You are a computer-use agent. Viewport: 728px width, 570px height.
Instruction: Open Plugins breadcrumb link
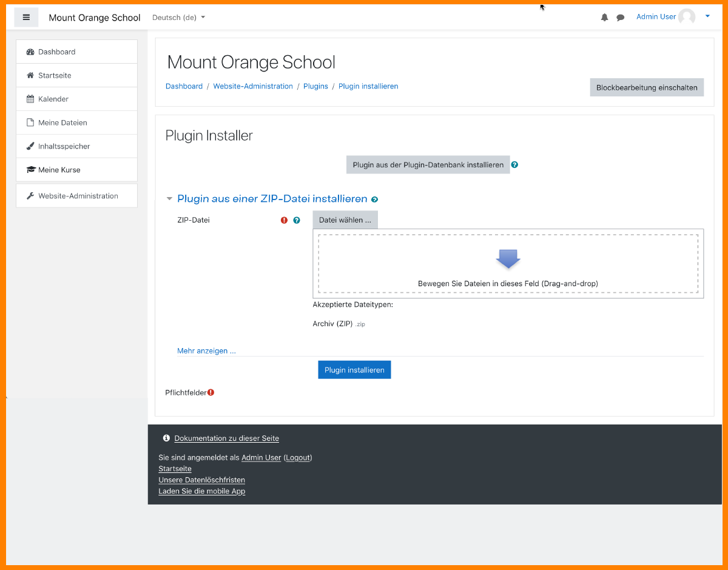pos(315,87)
